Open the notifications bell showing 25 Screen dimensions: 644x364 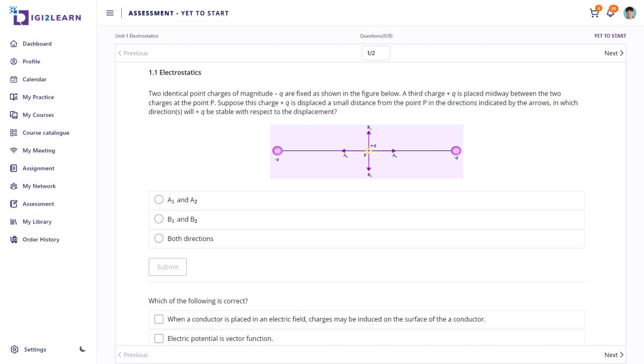coord(611,13)
